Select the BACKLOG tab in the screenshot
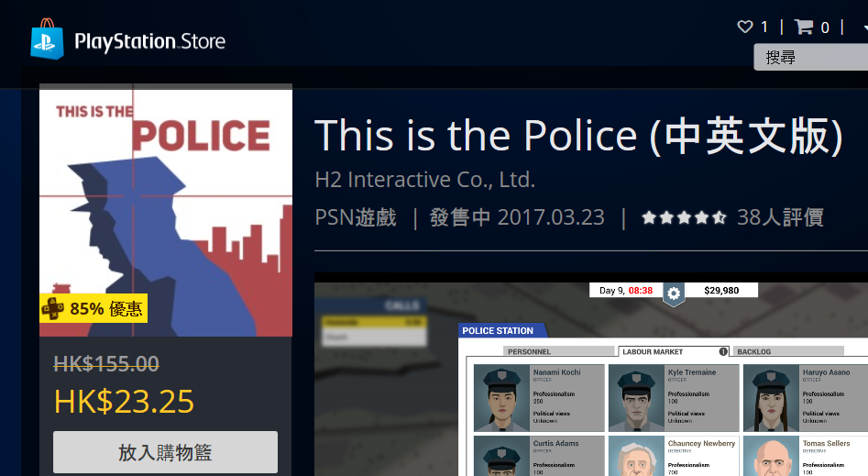This screenshot has height=476, width=868. click(788, 351)
